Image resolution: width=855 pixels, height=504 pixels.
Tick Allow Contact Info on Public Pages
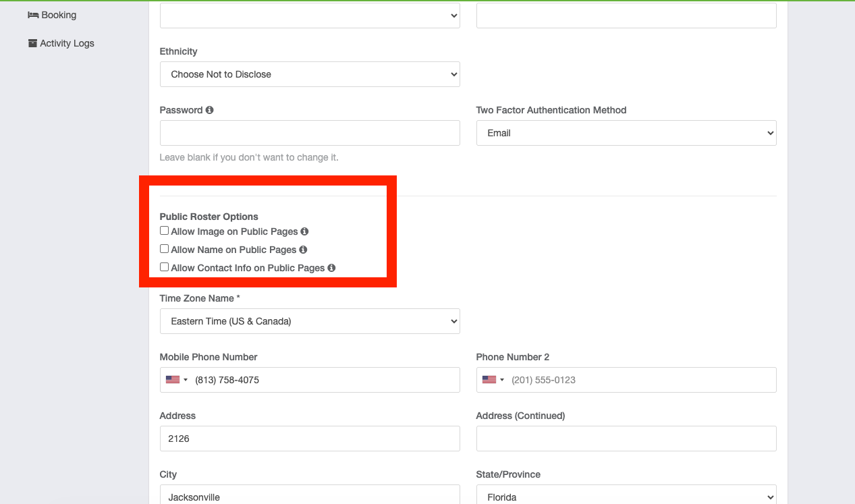pyautogui.click(x=164, y=267)
